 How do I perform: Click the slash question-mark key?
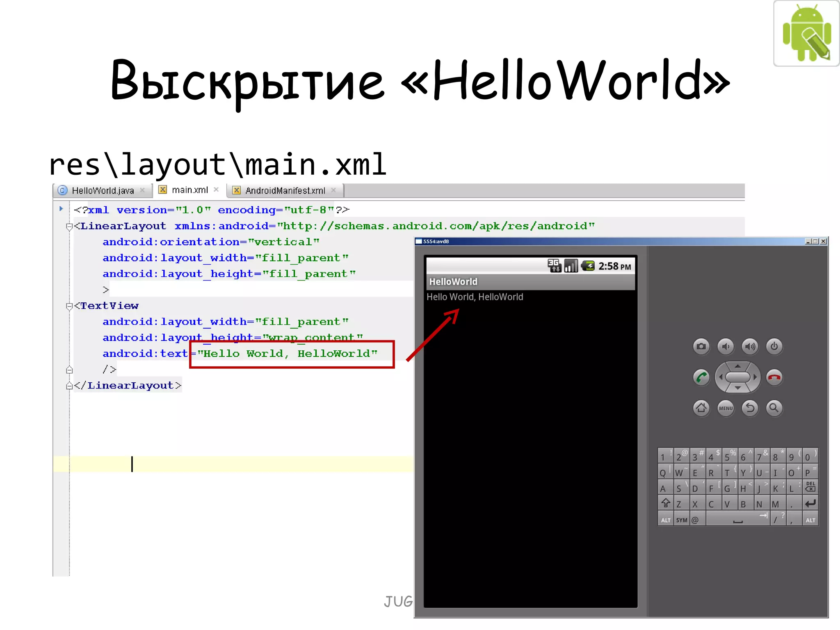[x=778, y=519]
